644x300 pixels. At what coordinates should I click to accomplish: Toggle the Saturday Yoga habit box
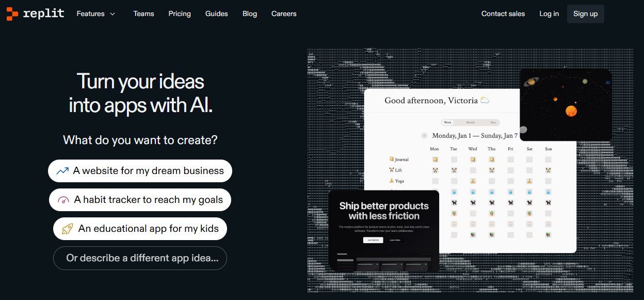(x=529, y=181)
